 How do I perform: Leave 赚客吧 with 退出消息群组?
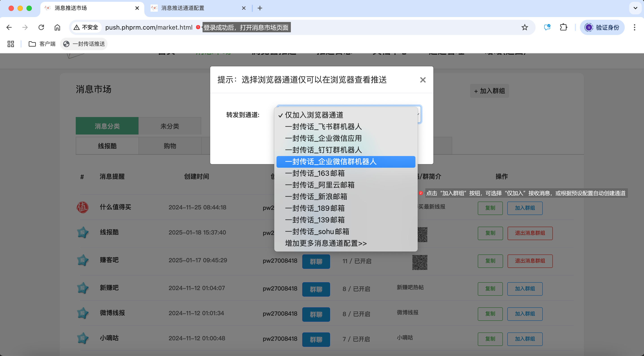pos(530,261)
